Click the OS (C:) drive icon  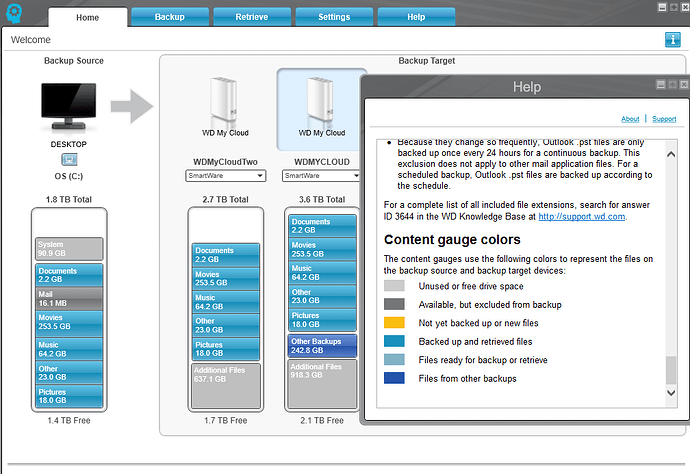[x=69, y=159]
